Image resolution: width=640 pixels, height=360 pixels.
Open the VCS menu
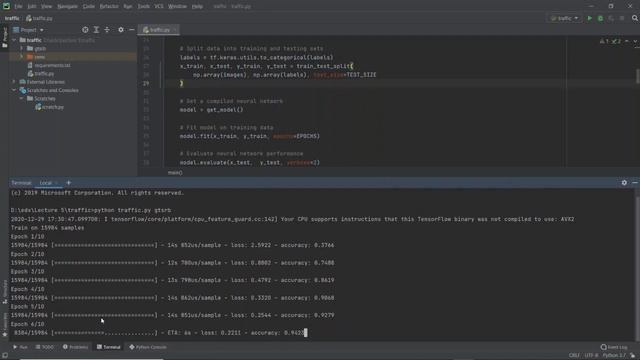click(x=159, y=7)
